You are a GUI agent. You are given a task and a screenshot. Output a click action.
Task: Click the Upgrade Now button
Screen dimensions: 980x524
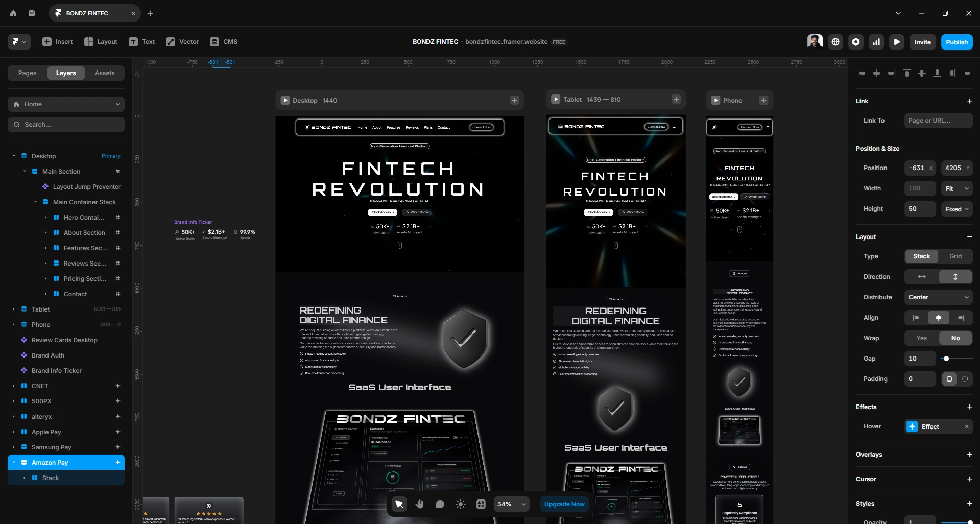pyautogui.click(x=564, y=504)
